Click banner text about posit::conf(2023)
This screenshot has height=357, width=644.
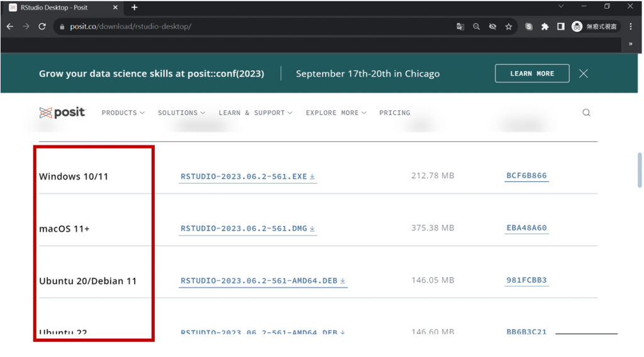[152, 74]
